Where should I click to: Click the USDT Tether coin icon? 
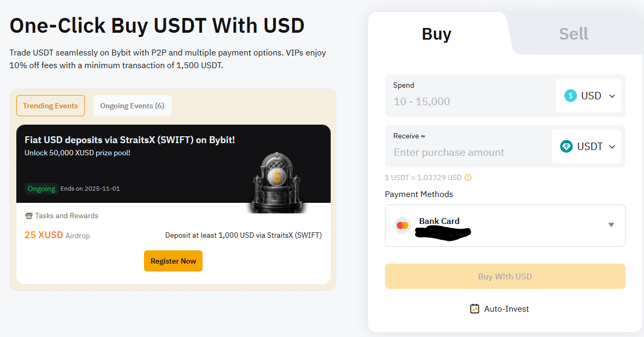[566, 146]
